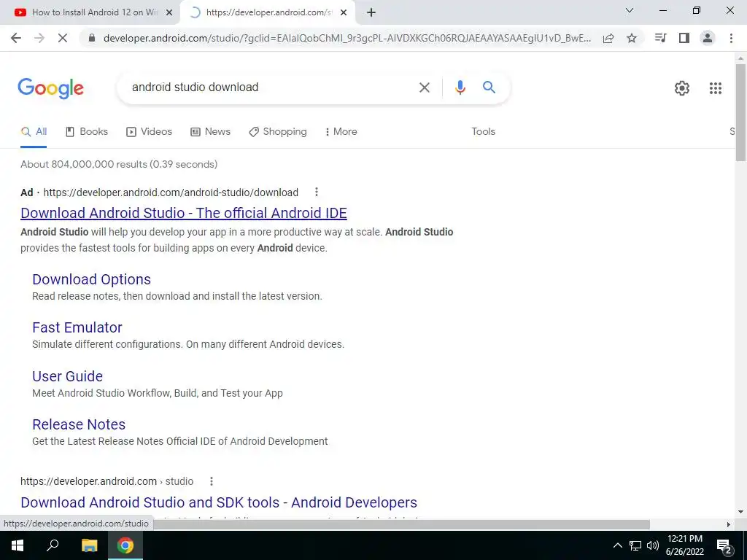
Task: Clear the search box with X icon
Action: [x=424, y=87]
